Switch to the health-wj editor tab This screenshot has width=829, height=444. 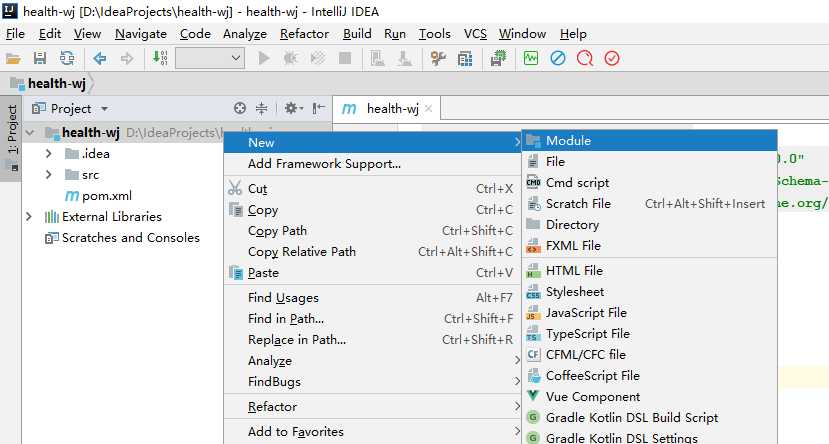[386, 109]
